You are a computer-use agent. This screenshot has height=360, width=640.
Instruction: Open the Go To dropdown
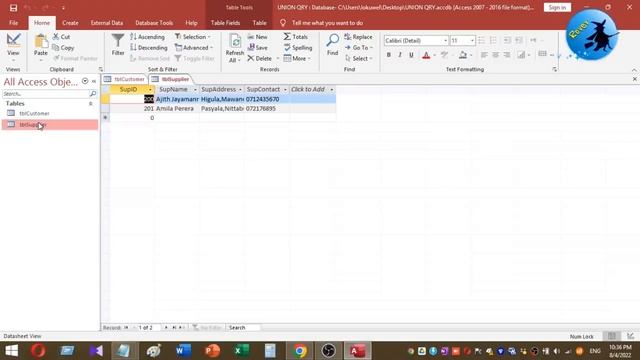click(359, 48)
